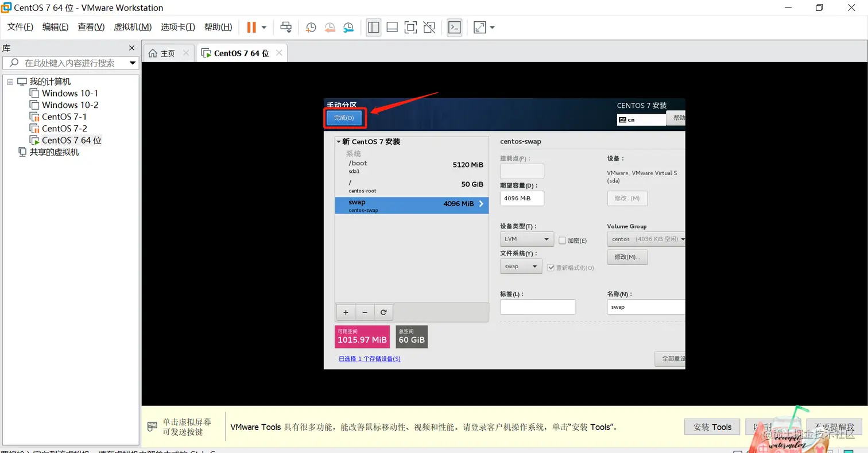Take a snapshot with the clock-plus icon
The image size is (868, 453).
[x=311, y=27]
